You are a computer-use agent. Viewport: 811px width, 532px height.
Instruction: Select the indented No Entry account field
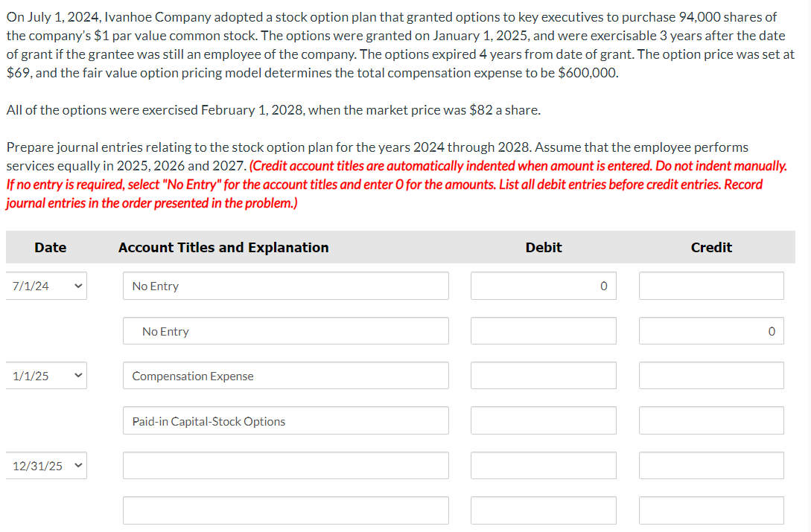point(285,330)
